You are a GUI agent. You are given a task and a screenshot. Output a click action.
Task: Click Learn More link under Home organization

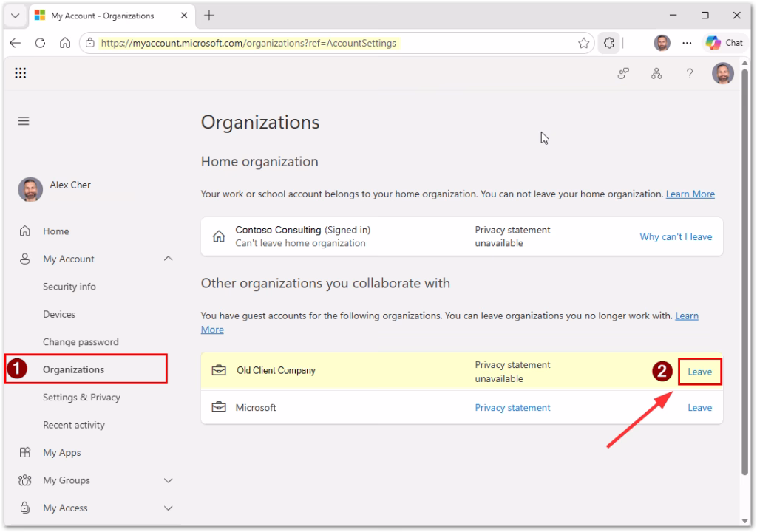click(x=690, y=194)
